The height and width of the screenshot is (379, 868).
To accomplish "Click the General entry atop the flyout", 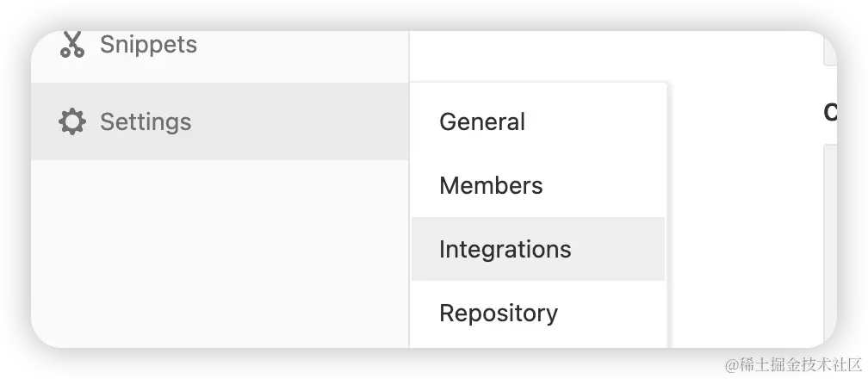I will 482,122.
